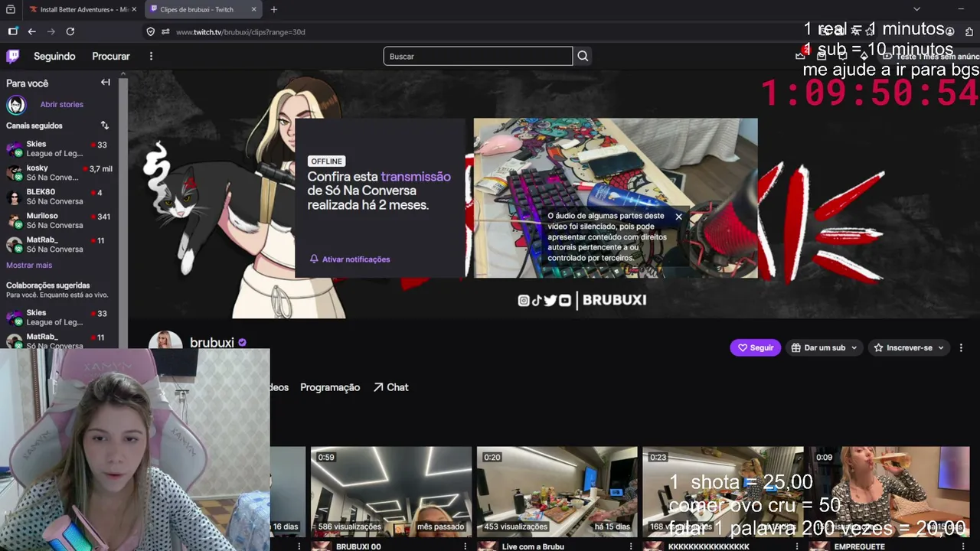The width and height of the screenshot is (980, 551).
Task: Click Mostrar mais under followed channels
Action: click(x=29, y=265)
